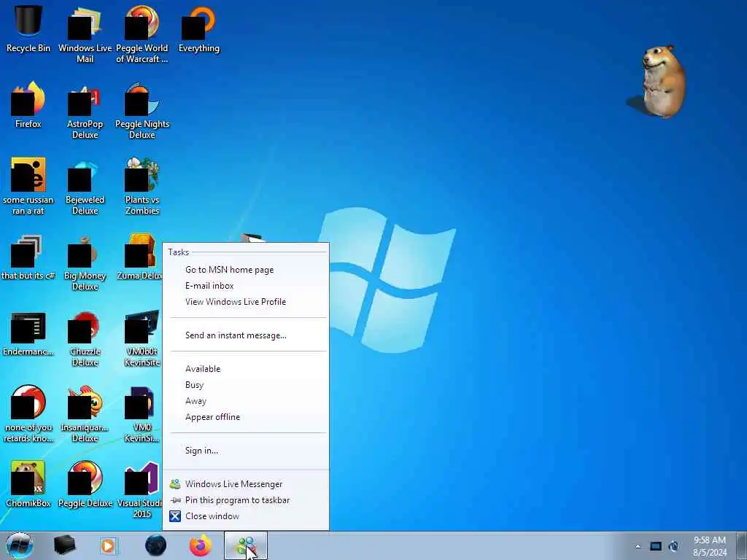Select the Big Money Deluxe icon
The width and height of the screenshot is (747, 560).
85,262
